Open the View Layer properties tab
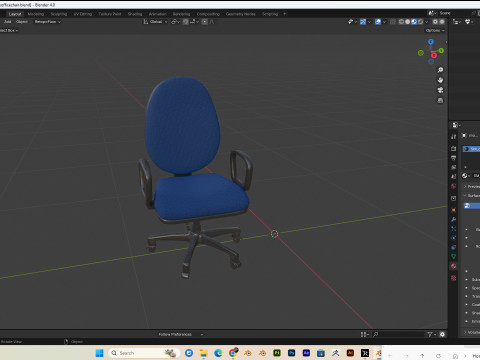This screenshot has width=480, height=360. click(x=453, y=167)
